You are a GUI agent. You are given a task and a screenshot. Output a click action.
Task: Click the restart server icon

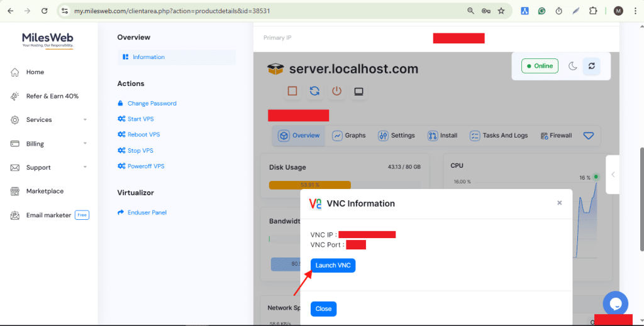(314, 91)
